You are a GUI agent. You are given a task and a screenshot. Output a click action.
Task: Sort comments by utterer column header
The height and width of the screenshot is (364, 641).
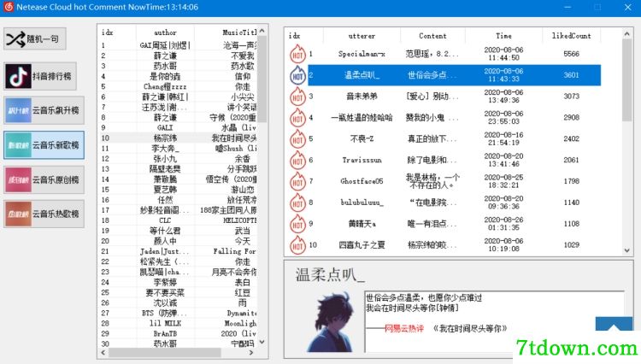tap(362, 36)
